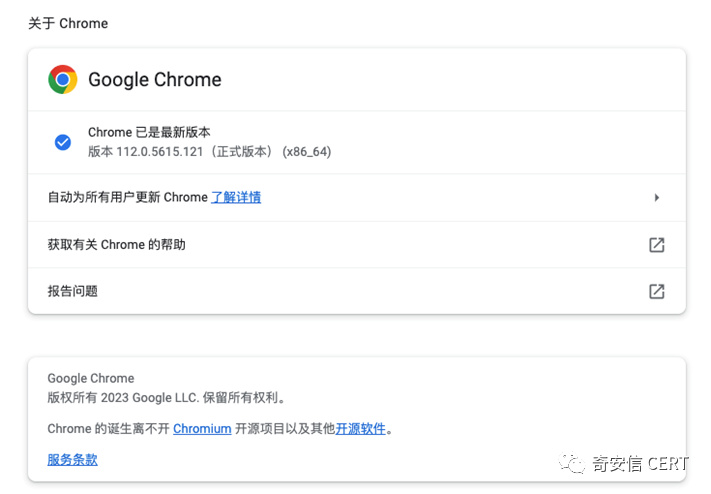This screenshot has height=494, width=711.
Task: Click the 自动为所有用户更新 Chrome label
Action: pos(127,197)
